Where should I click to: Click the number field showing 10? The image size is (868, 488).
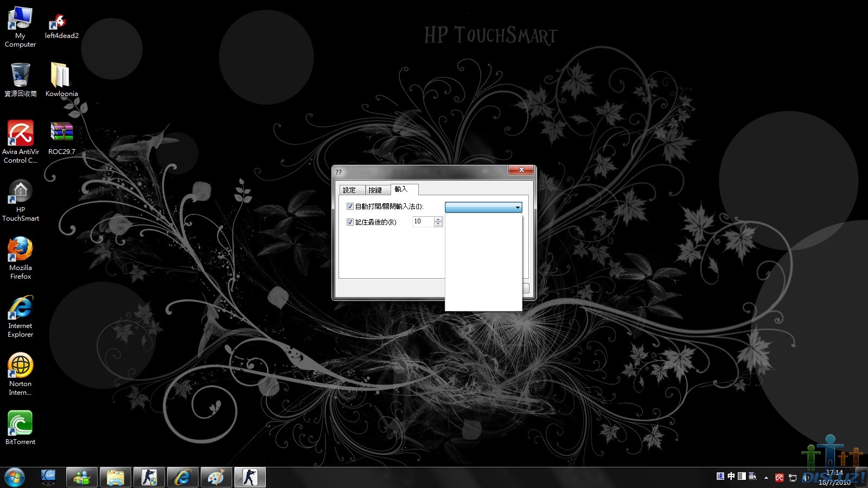423,222
